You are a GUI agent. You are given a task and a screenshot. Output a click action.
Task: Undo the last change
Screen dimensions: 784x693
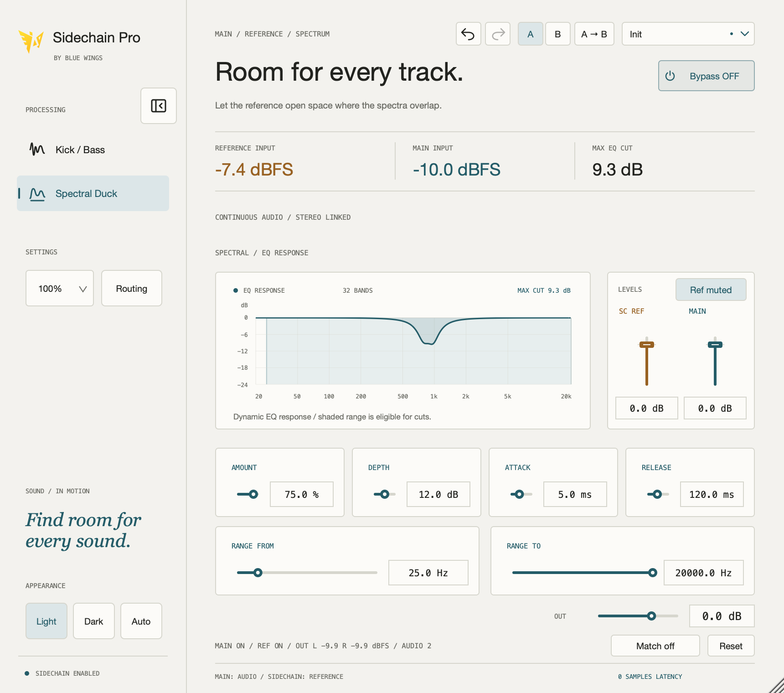(469, 34)
